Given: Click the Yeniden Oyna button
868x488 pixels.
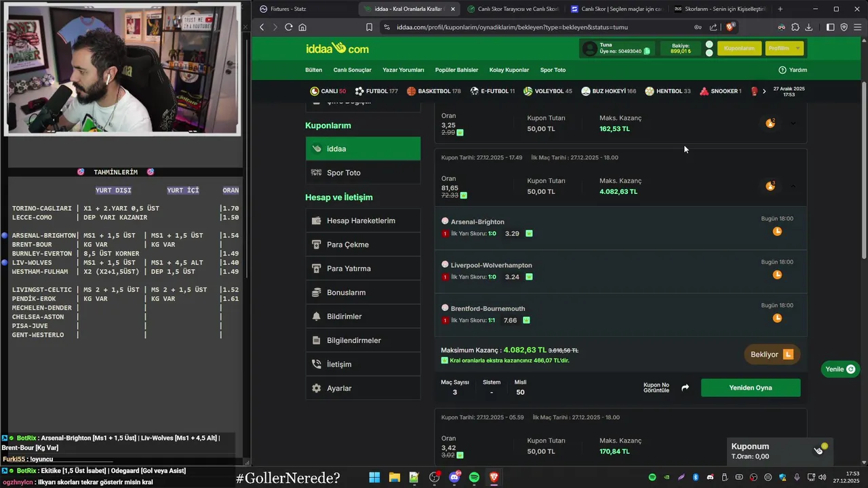Looking at the screenshot, I should (x=751, y=388).
